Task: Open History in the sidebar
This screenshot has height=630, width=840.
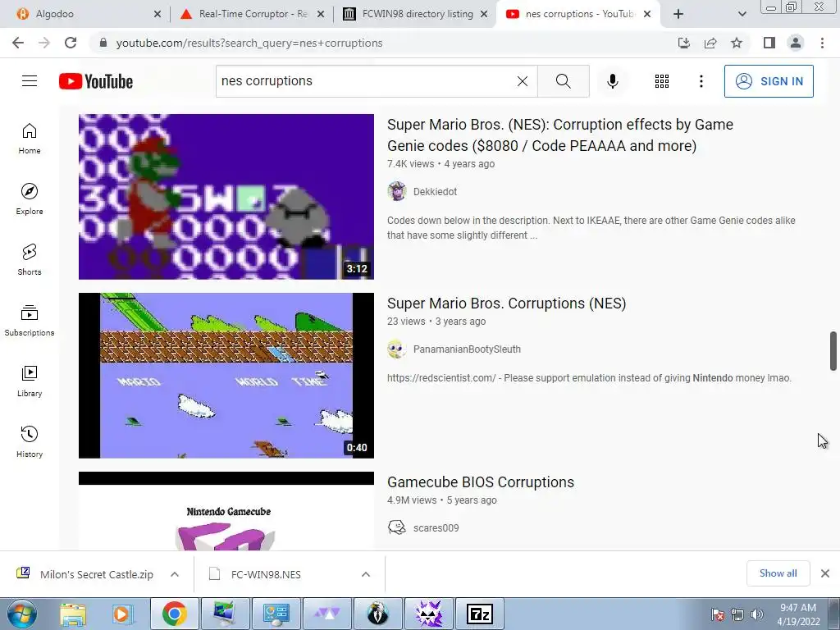Action: [x=30, y=441]
